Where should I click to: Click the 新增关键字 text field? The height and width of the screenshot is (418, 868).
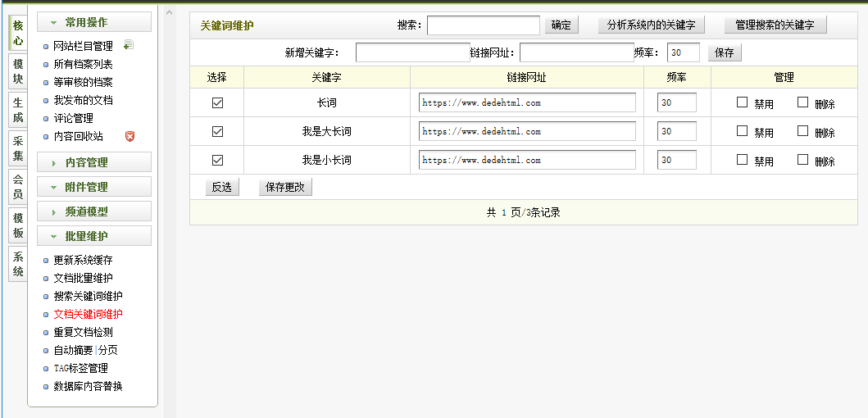(x=412, y=53)
